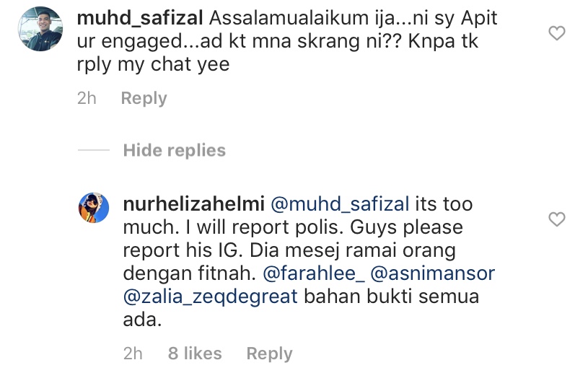Reply to nurhelizahelmi's comment
This screenshot has height=373, width=588.
(x=269, y=354)
